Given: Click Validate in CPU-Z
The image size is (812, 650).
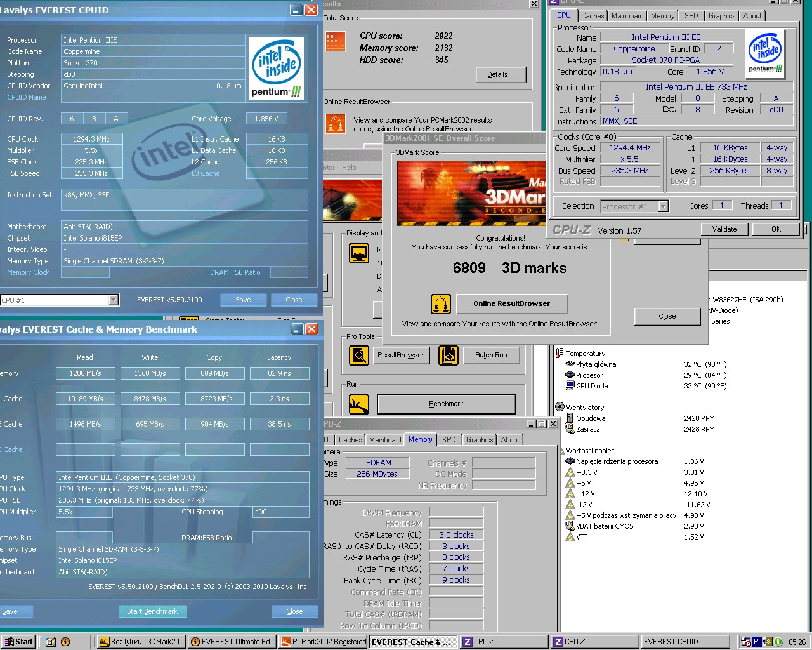Looking at the screenshot, I should (724, 229).
